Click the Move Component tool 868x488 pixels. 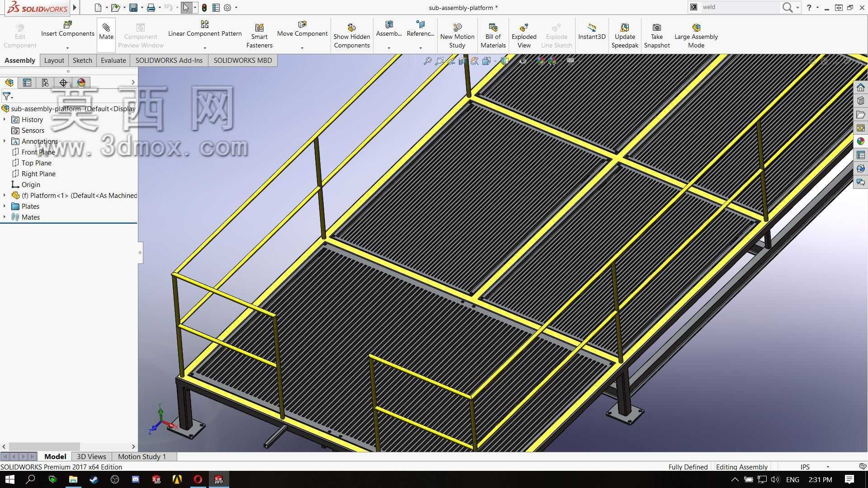coord(302,29)
